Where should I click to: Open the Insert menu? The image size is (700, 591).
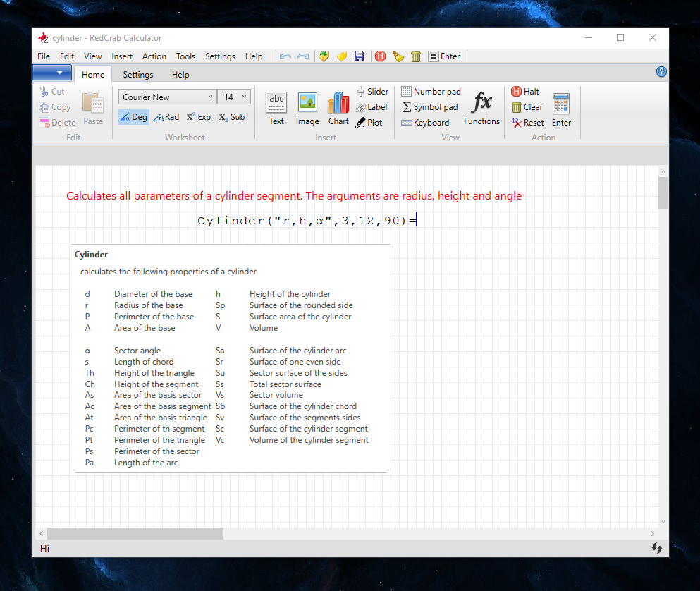[122, 56]
